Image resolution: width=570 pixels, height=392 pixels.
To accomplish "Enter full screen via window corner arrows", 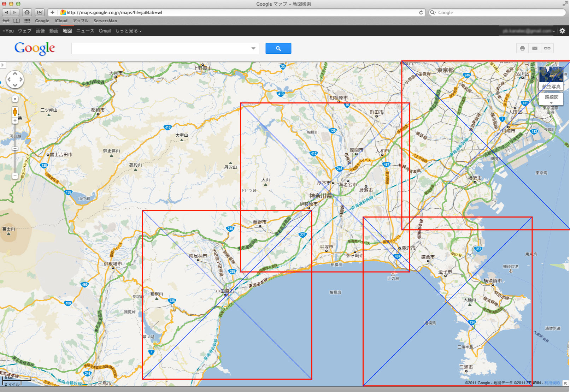I will pos(565,4).
